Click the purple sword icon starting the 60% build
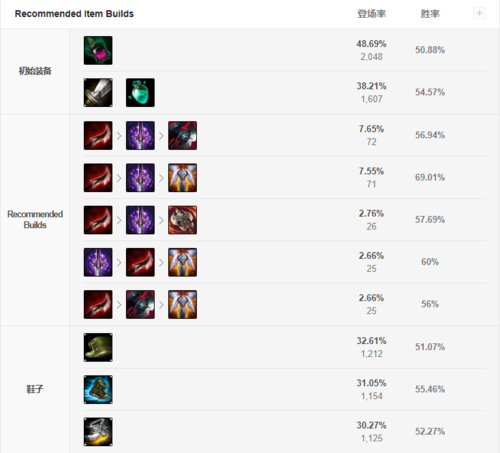 [98, 262]
